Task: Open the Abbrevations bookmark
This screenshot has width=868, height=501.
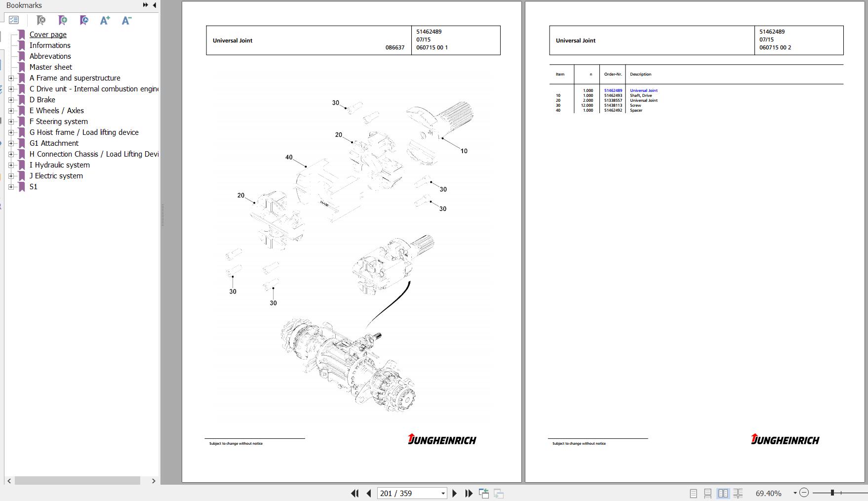Action: pyautogui.click(x=50, y=56)
